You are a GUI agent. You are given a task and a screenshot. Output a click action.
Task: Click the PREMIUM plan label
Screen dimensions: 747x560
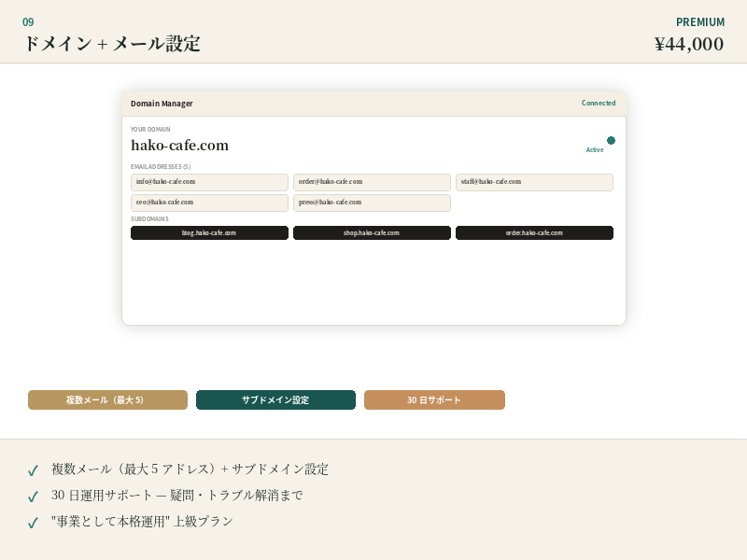[700, 21]
